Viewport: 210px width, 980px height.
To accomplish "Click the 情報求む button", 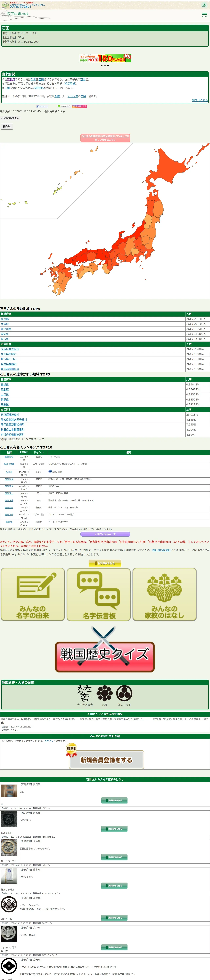I will pos(7,126).
